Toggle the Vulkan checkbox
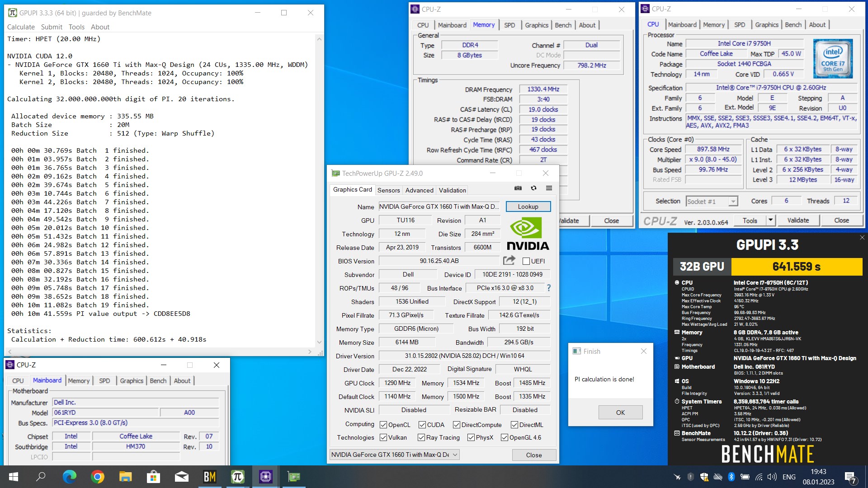 (383, 437)
